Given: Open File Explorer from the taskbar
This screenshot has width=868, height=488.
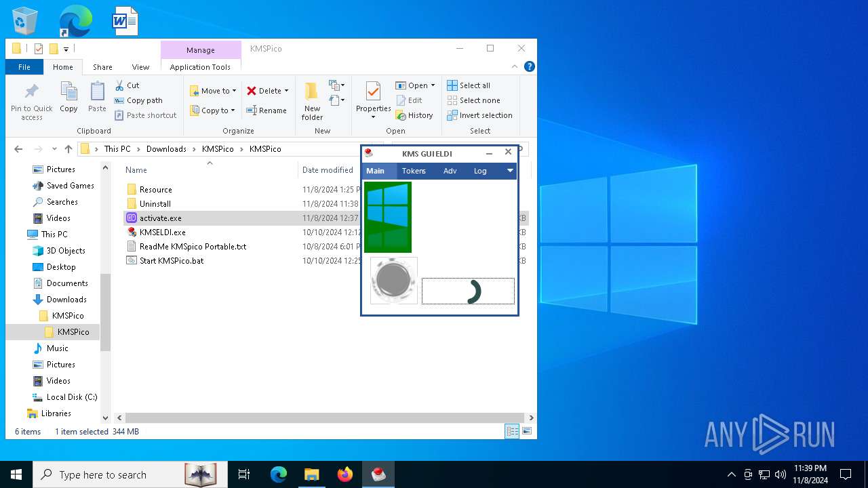Looking at the screenshot, I should tap(311, 474).
